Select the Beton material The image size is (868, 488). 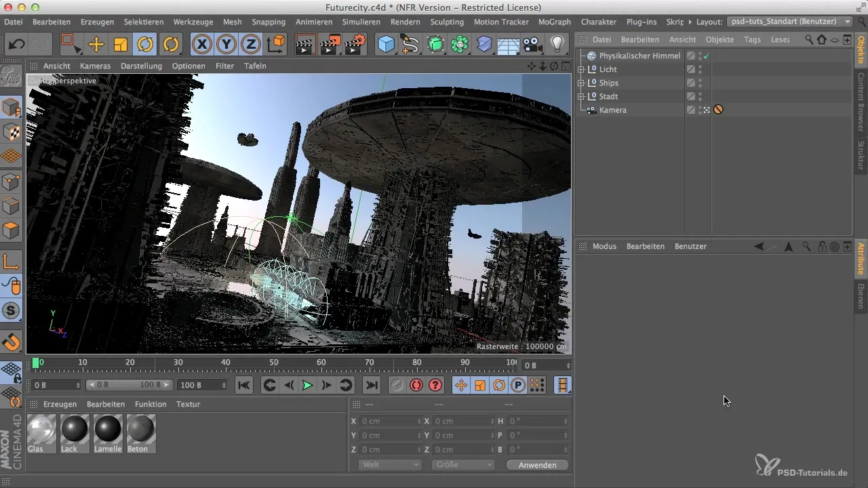pyautogui.click(x=141, y=434)
